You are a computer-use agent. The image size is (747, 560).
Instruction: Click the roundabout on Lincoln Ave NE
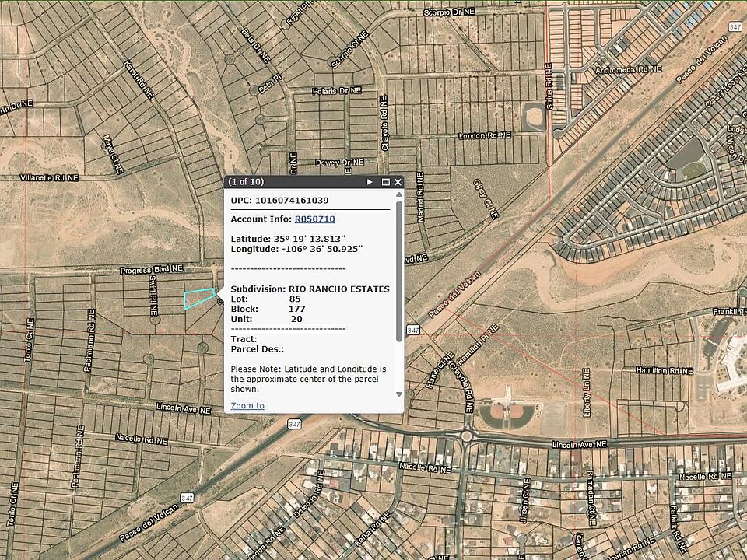(465, 436)
